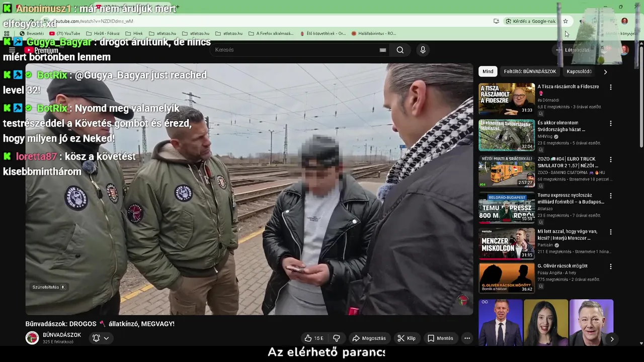This screenshot has width=644, height=362.
Task: Open the on-screen keyboard icon in search box
Action: [x=383, y=50]
